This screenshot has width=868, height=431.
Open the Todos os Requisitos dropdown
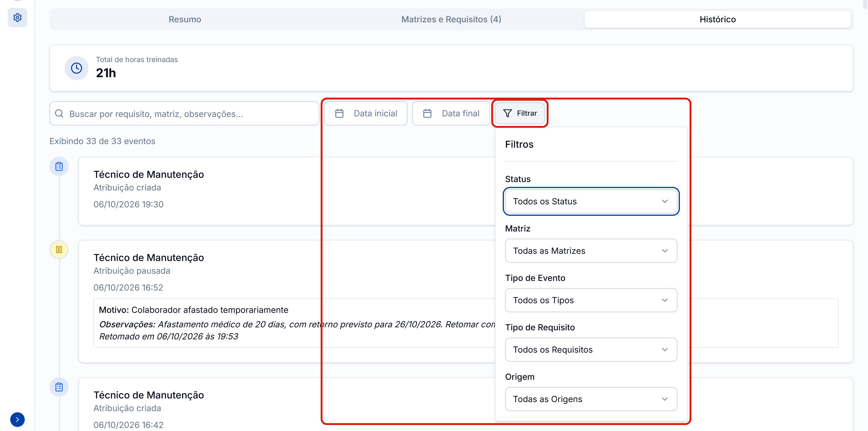[x=591, y=349]
